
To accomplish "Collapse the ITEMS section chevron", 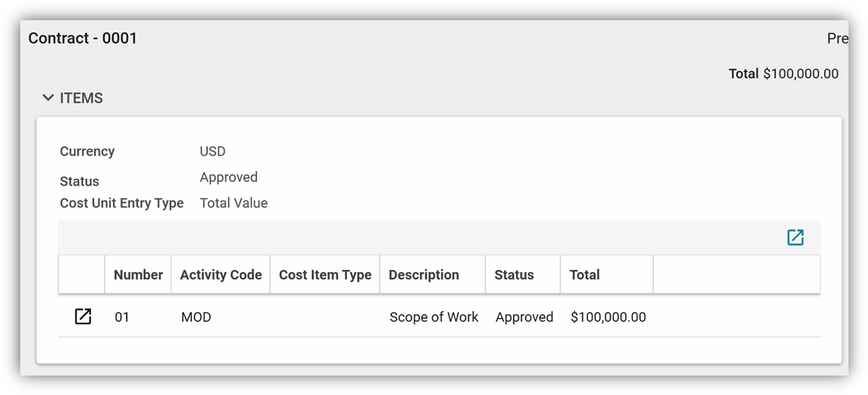I will coord(48,98).
